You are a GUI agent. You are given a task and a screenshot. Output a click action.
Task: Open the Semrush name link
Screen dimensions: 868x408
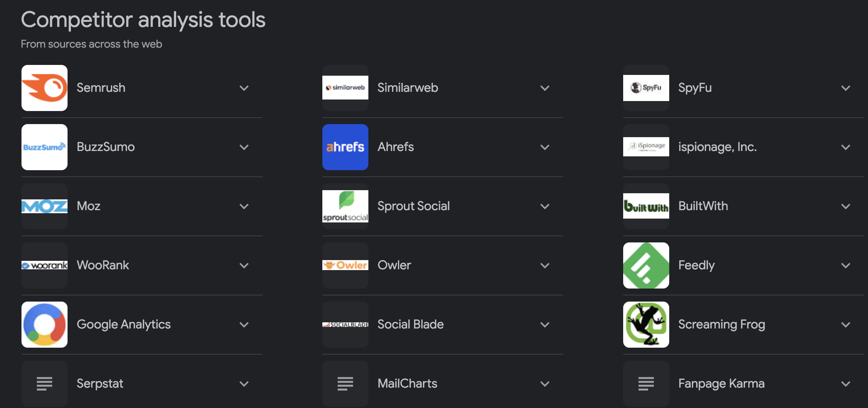pyautogui.click(x=101, y=88)
